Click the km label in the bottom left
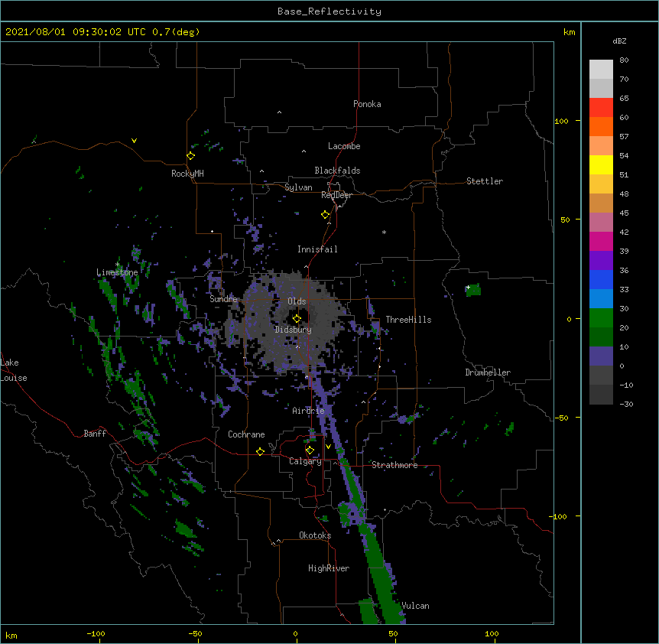The image size is (659, 644). click(11, 635)
